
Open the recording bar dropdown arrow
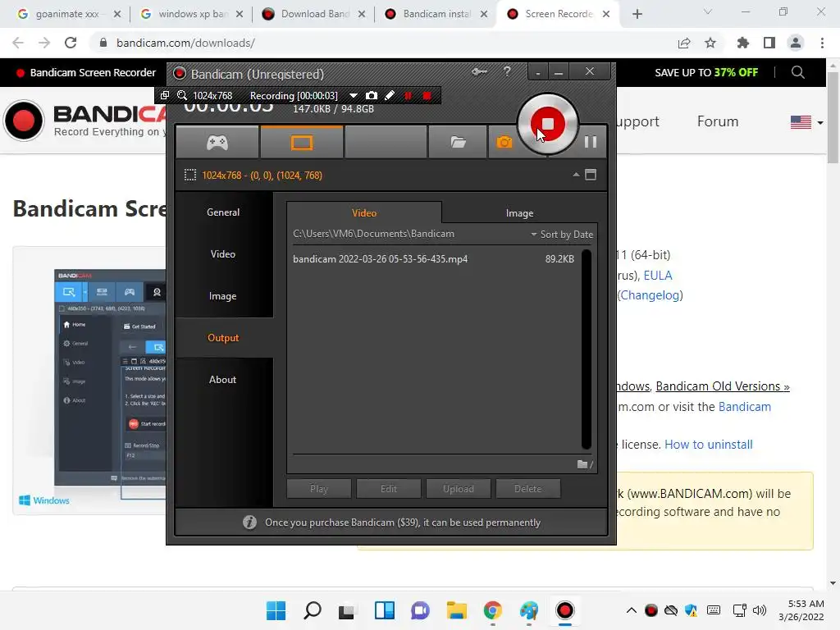353,95
